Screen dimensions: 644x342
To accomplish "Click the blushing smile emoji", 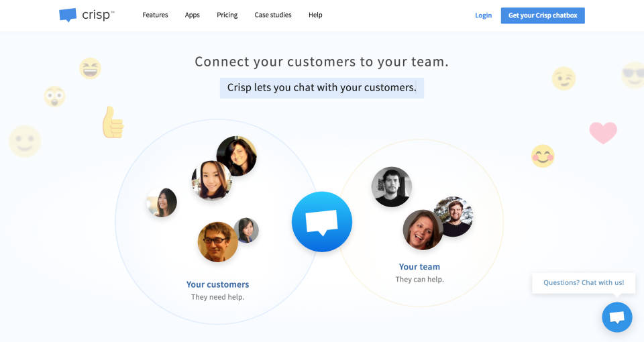I will point(543,156).
